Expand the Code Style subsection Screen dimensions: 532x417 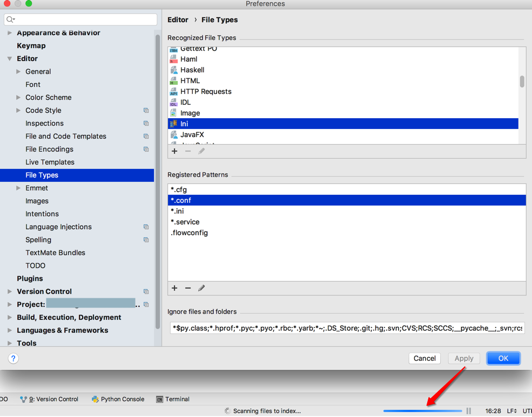tap(18, 111)
